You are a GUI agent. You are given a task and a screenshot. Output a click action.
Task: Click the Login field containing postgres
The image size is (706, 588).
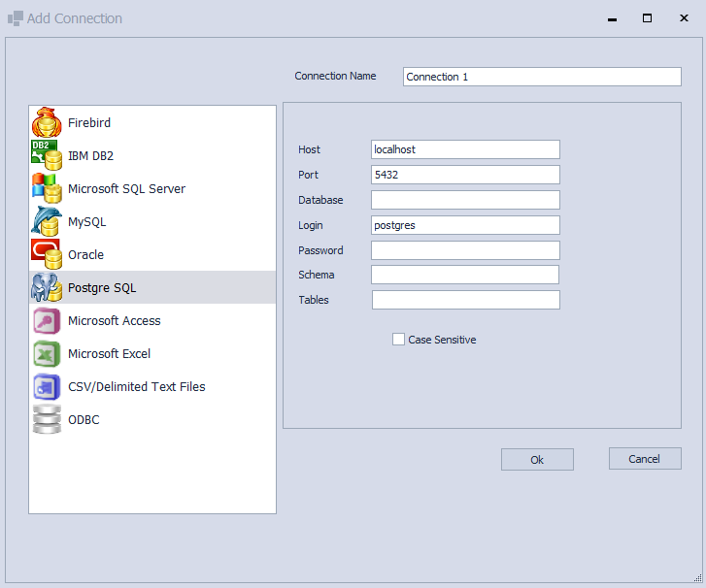coord(465,225)
